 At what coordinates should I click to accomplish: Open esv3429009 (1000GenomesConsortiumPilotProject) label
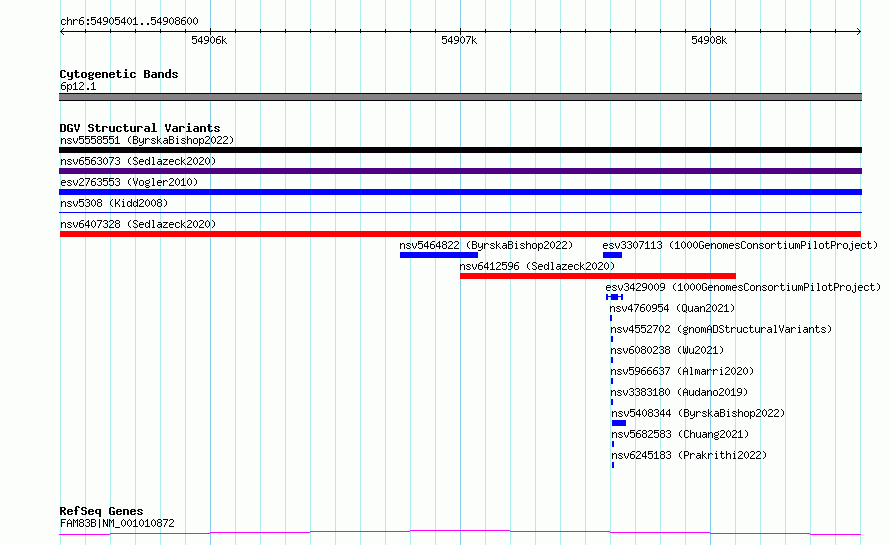[x=743, y=287]
